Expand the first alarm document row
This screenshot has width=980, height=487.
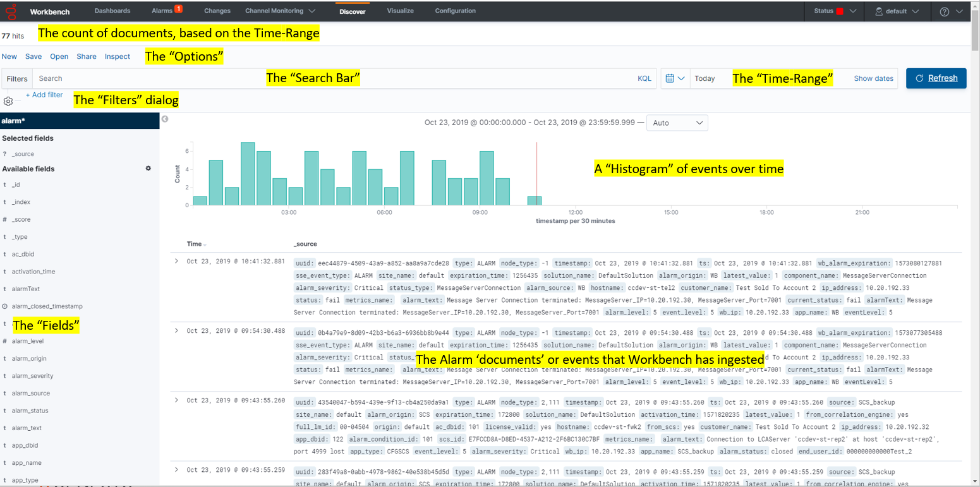(176, 261)
